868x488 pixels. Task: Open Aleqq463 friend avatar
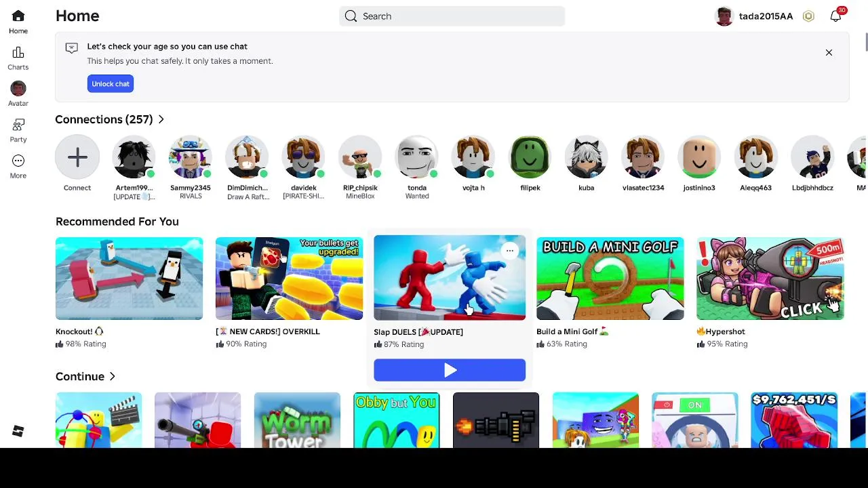pyautogui.click(x=756, y=157)
